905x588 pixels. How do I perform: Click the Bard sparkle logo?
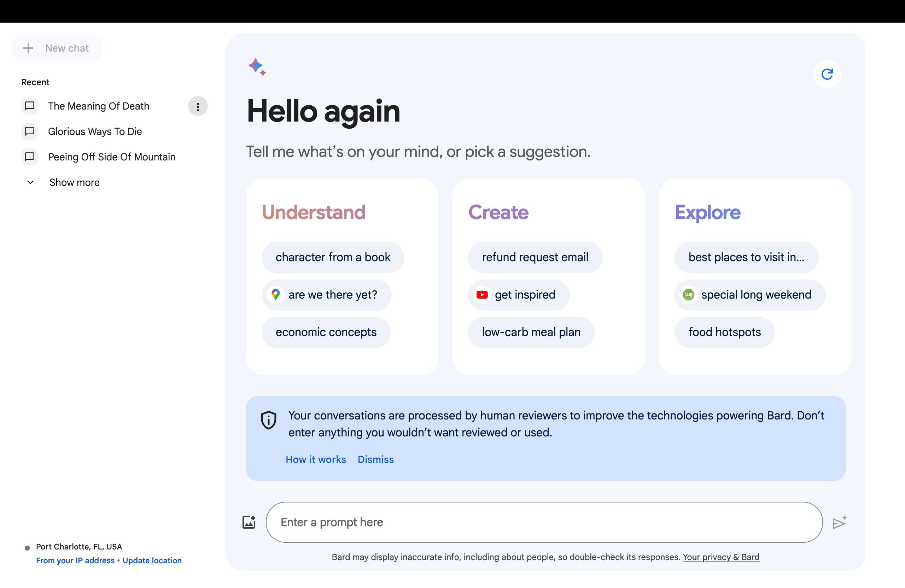[x=257, y=67]
